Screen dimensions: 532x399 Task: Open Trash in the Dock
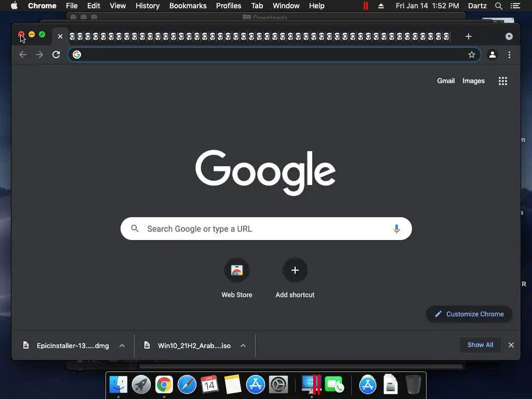(x=413, y=385)
